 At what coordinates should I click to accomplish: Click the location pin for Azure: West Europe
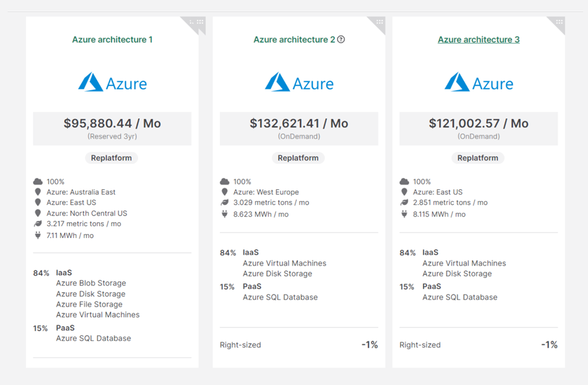pyautogui.click(x=225, y=192)
